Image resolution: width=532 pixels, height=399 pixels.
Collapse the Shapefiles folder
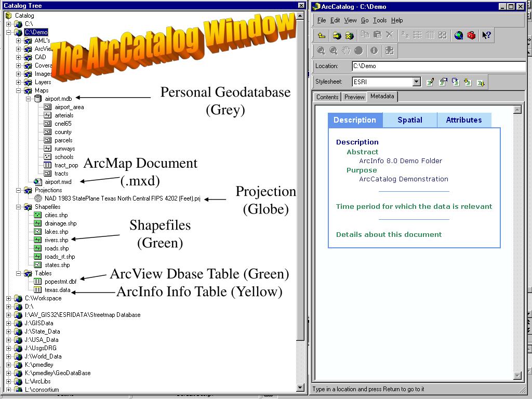(19, 207)
